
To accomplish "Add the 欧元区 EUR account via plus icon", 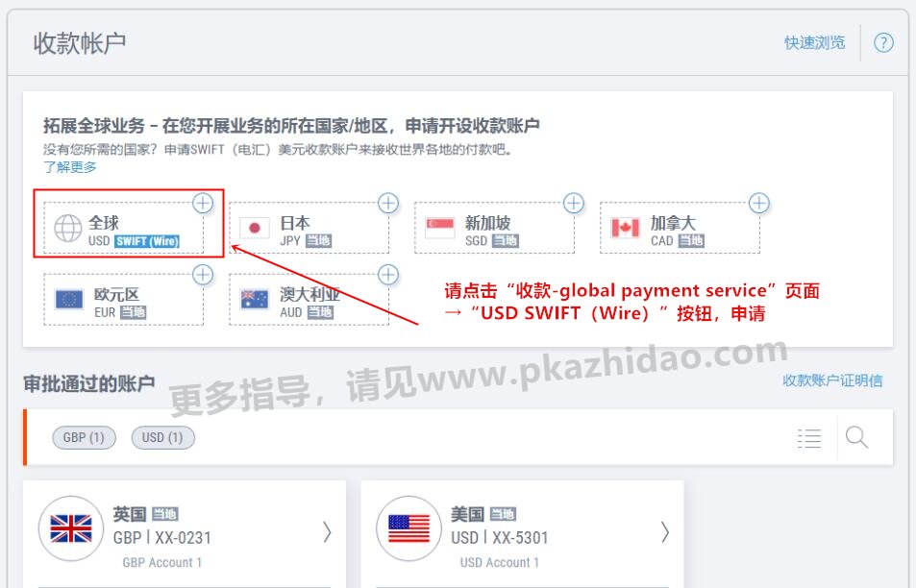I will point(203,275).
